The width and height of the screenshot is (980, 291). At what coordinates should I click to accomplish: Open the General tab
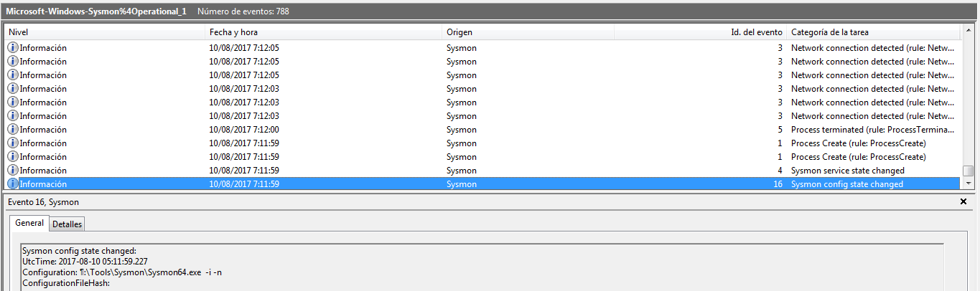[x=29, y=224]
